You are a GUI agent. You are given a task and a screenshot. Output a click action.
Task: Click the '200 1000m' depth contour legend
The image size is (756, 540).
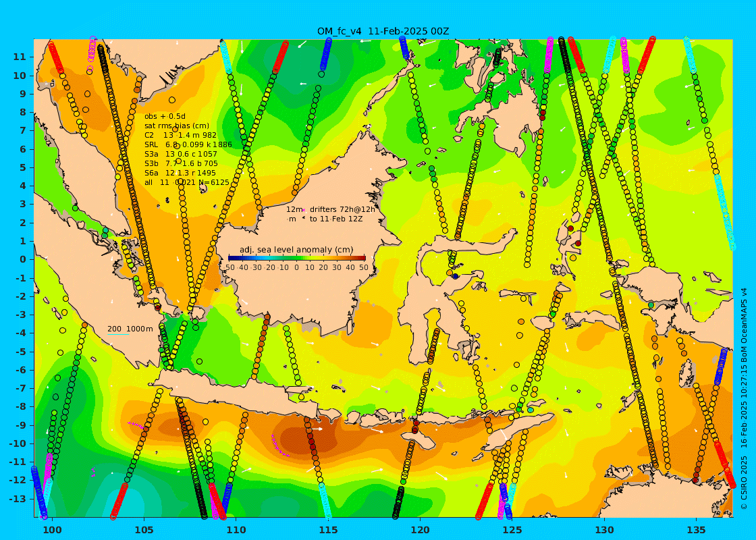(x=130, y=329)
